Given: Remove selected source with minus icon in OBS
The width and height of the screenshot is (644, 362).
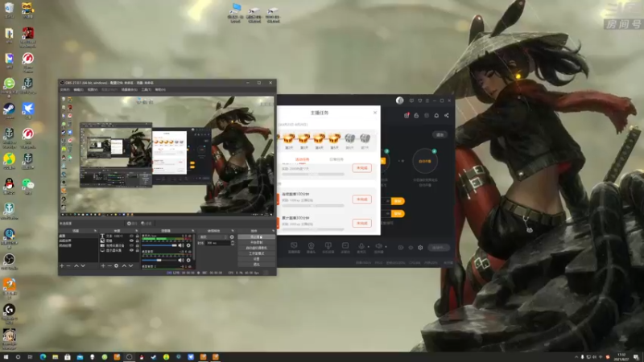Looking at the screenshot, I should coord(109,266).
